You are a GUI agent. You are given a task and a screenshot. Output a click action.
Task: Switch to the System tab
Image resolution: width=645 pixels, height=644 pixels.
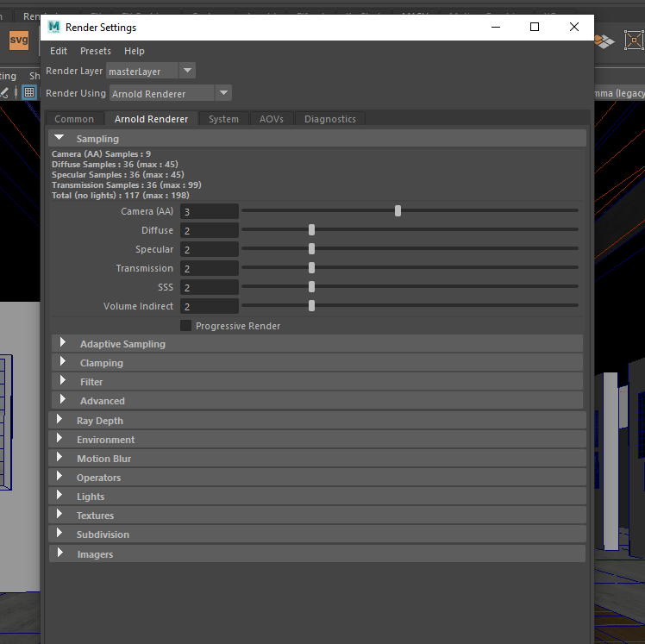(223, 119)
